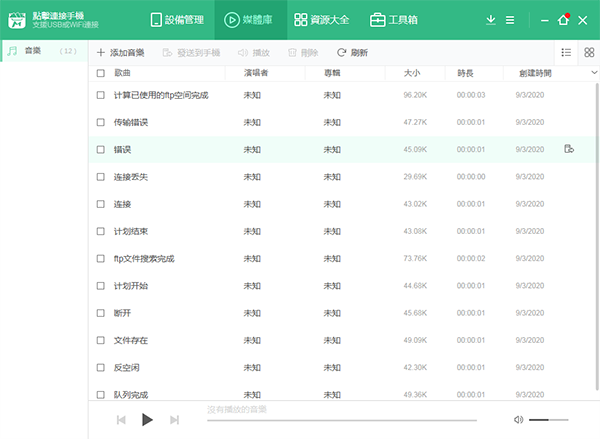Click the 刪除 delete toolbar button
This screenshot has width=600, height=439.
[x=303, y=52]
